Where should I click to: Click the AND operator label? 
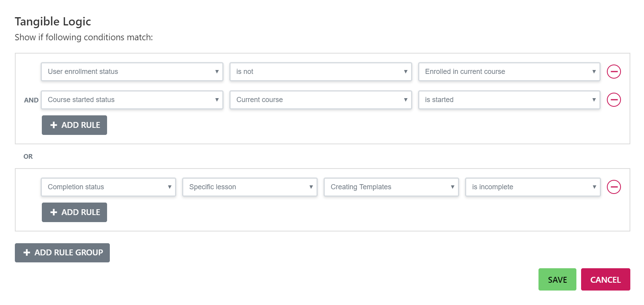31,100
